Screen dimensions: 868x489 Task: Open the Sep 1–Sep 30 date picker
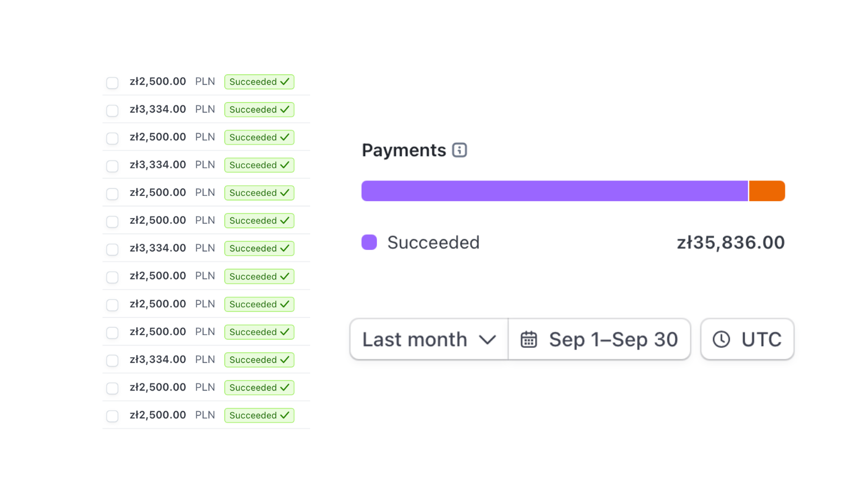point(599,339)
